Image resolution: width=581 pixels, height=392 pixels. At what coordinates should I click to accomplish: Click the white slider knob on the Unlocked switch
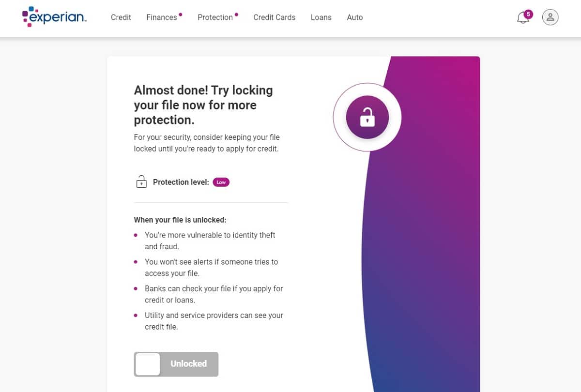coord(148,363)
